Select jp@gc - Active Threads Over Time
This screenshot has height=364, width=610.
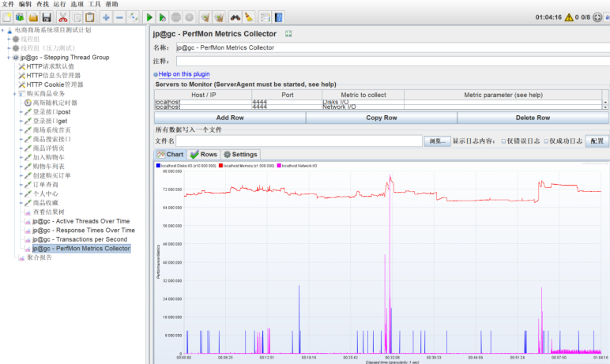[x=81, y=221]
